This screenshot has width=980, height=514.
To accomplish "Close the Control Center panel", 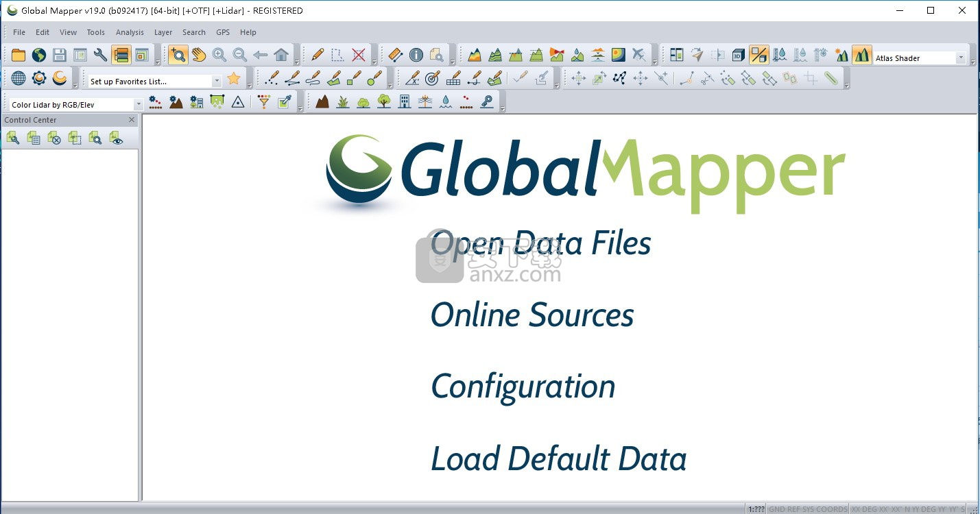I will (132, 120).
